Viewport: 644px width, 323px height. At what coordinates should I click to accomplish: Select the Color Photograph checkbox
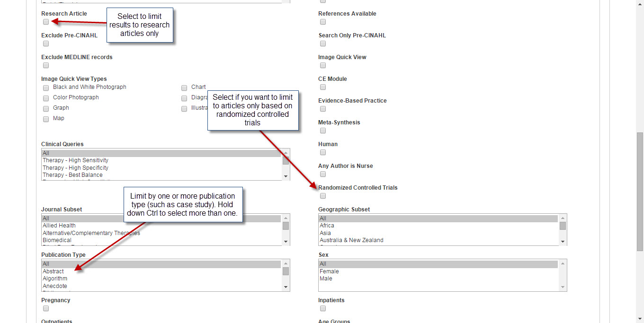tap(46, 98)
